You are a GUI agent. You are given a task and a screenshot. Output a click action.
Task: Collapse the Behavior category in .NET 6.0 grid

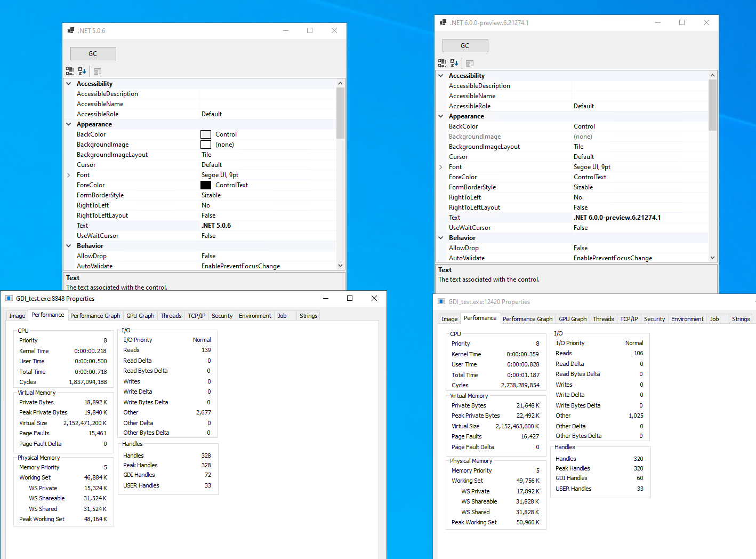point(440,237)
